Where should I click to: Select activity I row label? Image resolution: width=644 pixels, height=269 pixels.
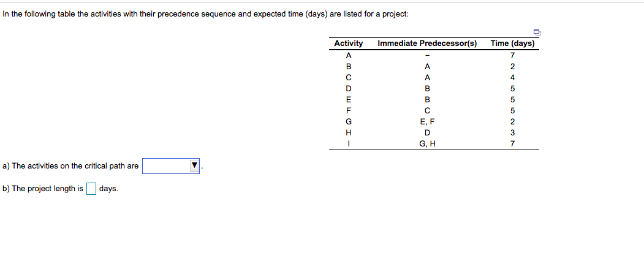349,144
